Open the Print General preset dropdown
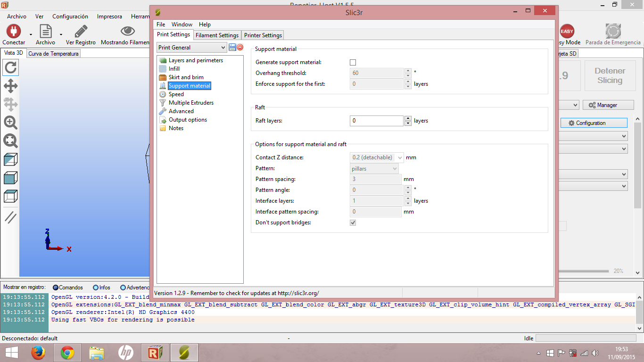This screenshot has height=362, width=644. [192, 47]
